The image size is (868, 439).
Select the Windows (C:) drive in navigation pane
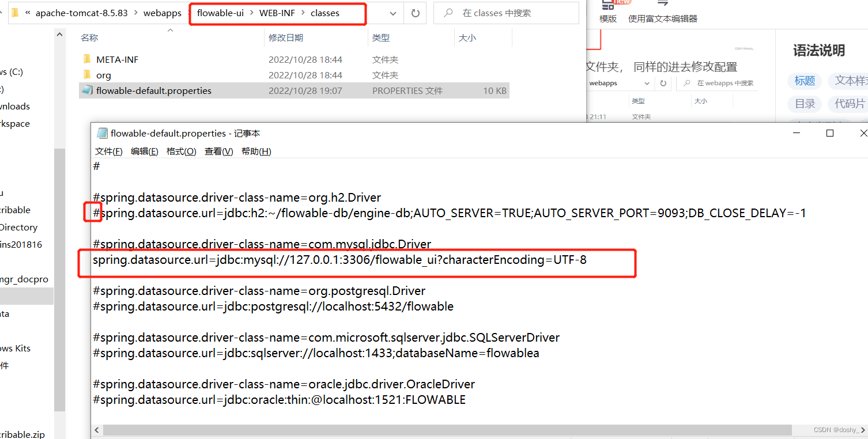click(x=12, y=72)
